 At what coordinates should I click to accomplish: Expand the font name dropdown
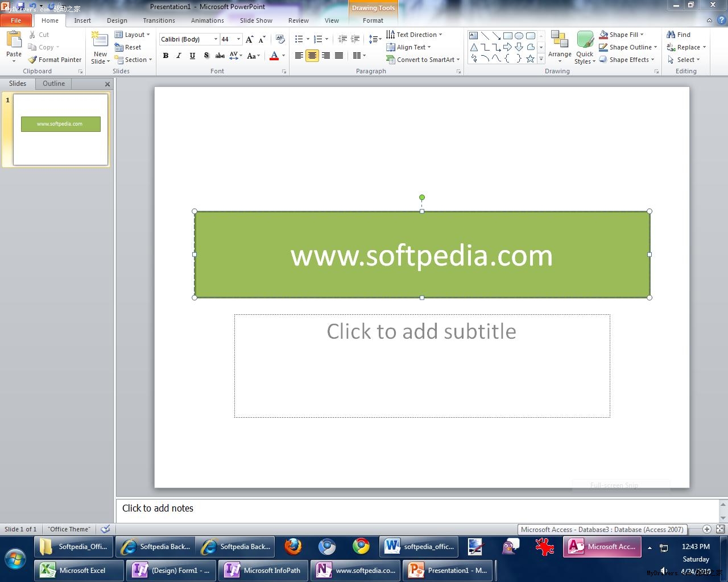click(x=216, y=39)
